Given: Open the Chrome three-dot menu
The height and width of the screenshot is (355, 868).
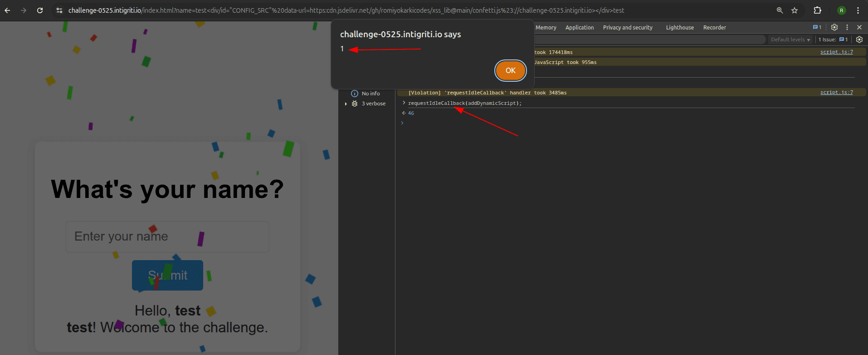Looking at the screenshot, I should tap(858, 10).
